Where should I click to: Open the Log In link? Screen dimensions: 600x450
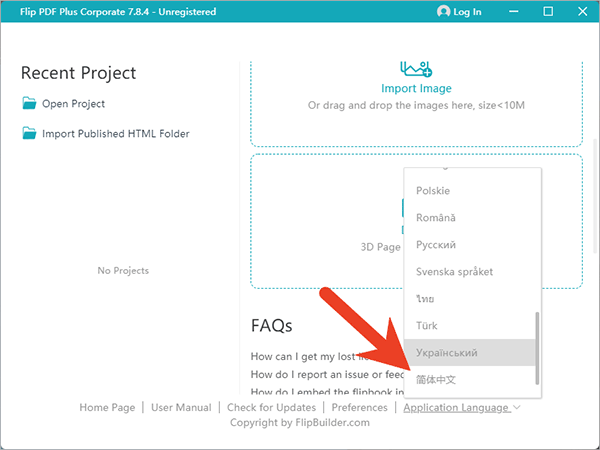[x=467, y=12]
